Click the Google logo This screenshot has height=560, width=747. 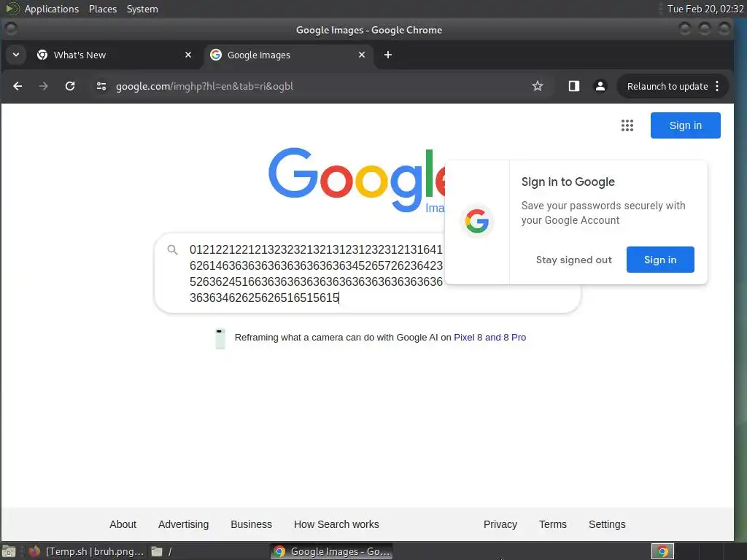[x=356, y=179]
